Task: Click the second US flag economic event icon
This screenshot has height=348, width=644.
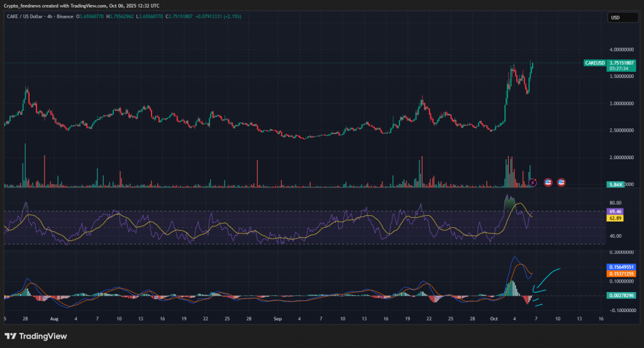Action: [x=561, y=182]
